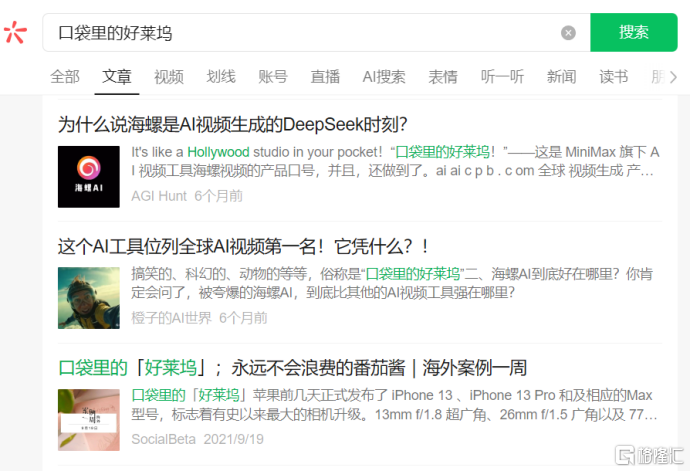Select the 直播 tab
Viewport: 690px width, 472px height.
(x=325, y=77)
